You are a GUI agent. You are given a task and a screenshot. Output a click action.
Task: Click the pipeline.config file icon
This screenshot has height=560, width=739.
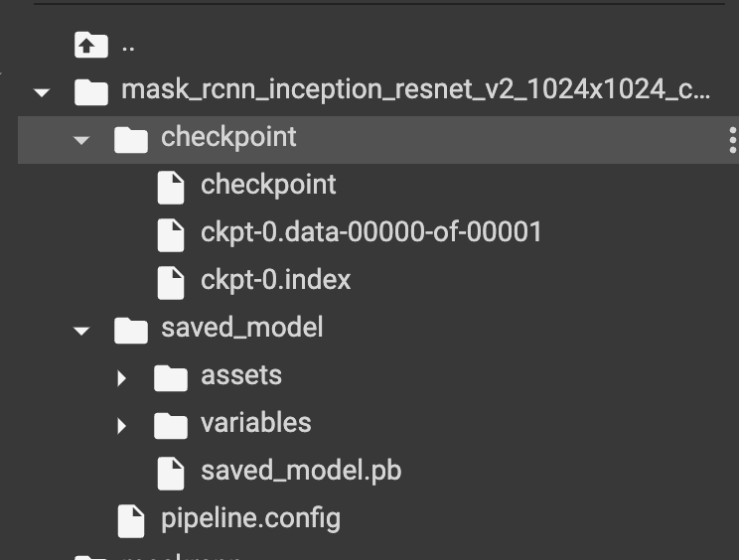click(x=130, y=521)
